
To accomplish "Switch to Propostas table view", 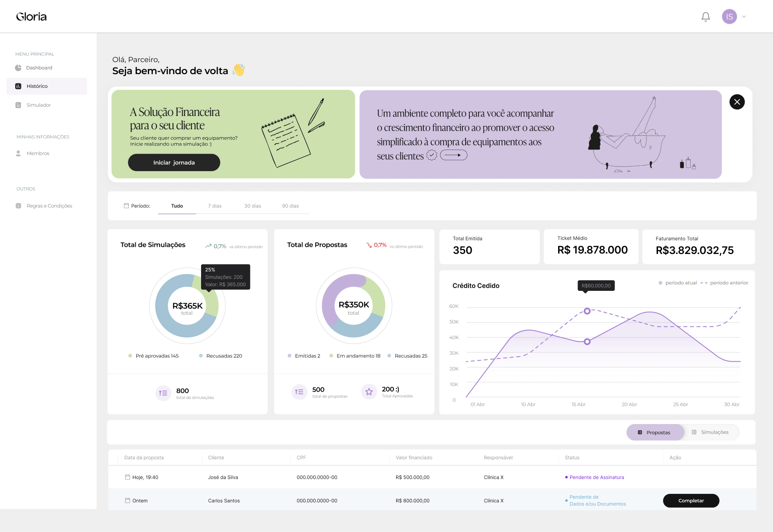I will coord(655,432).
